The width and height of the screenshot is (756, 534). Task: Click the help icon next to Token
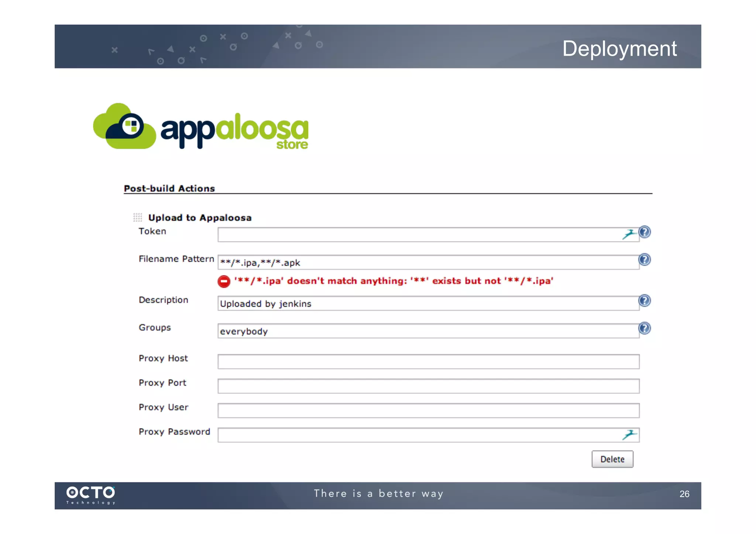(644, 232)
